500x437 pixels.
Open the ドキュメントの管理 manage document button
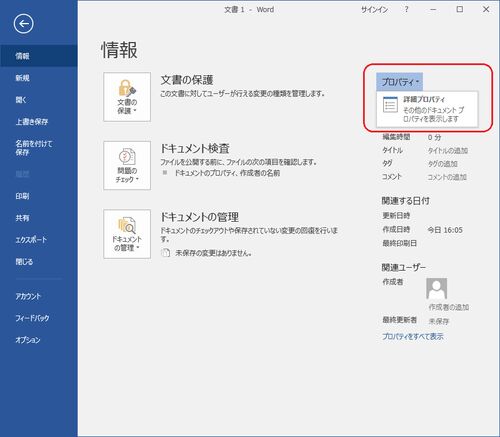point(127,234)
